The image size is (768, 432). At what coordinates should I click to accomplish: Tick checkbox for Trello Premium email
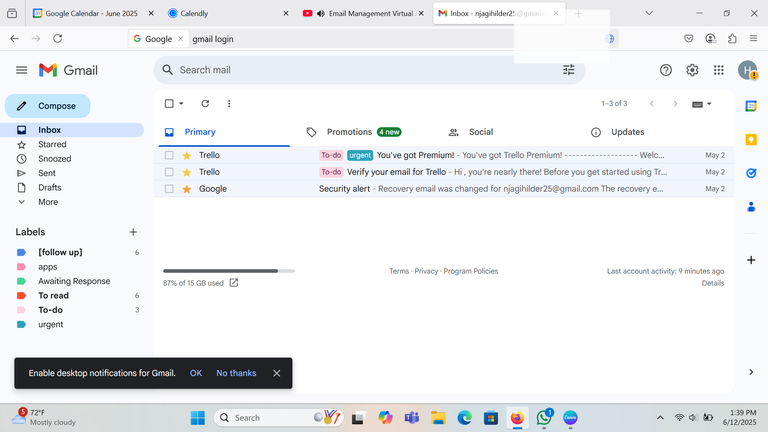click(169, 155)
